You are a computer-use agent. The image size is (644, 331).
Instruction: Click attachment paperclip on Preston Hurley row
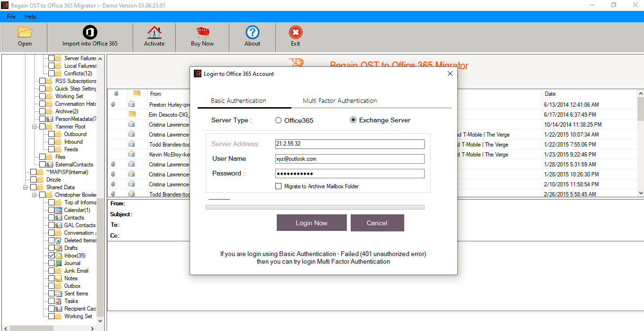(x=113, y=104)
